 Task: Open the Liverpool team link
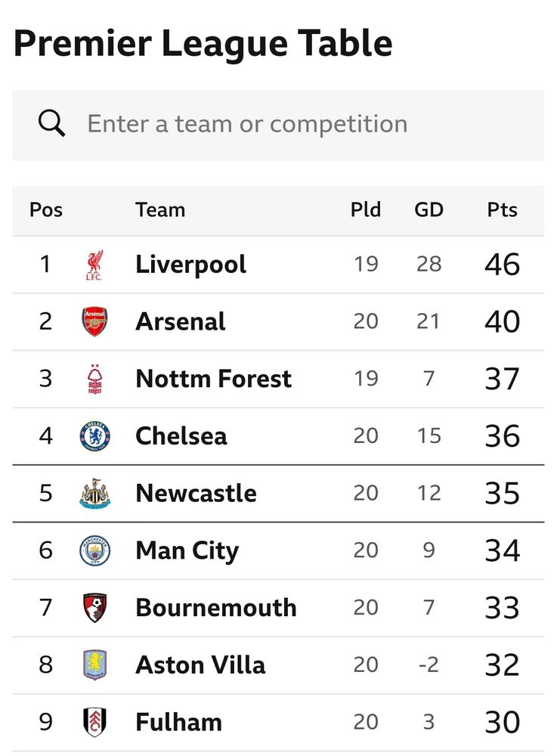(x=190, y=264)
